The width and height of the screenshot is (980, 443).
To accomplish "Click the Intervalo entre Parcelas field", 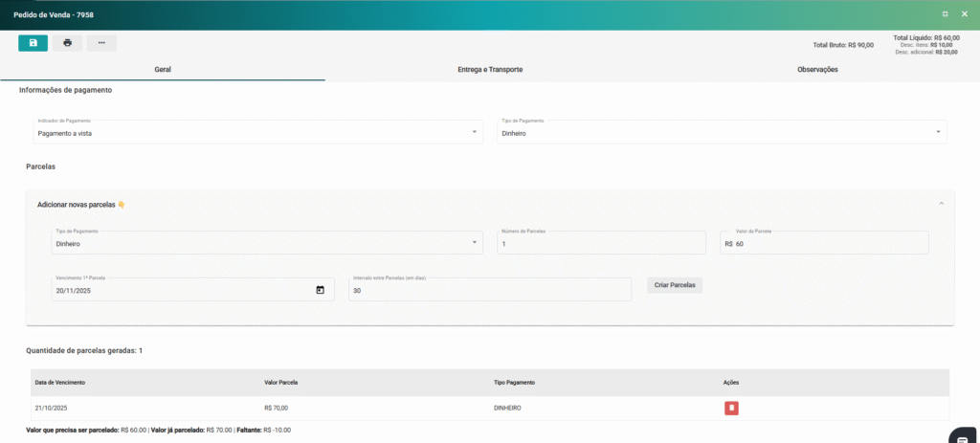I will [489, 290].
